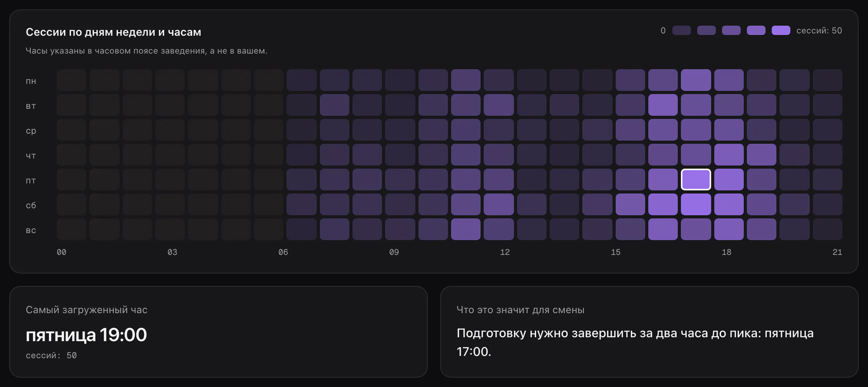The width and height of the screenshot is (868, 387).
Task: Open the Что это значит для смены card
Action: (x=649, y=332)
